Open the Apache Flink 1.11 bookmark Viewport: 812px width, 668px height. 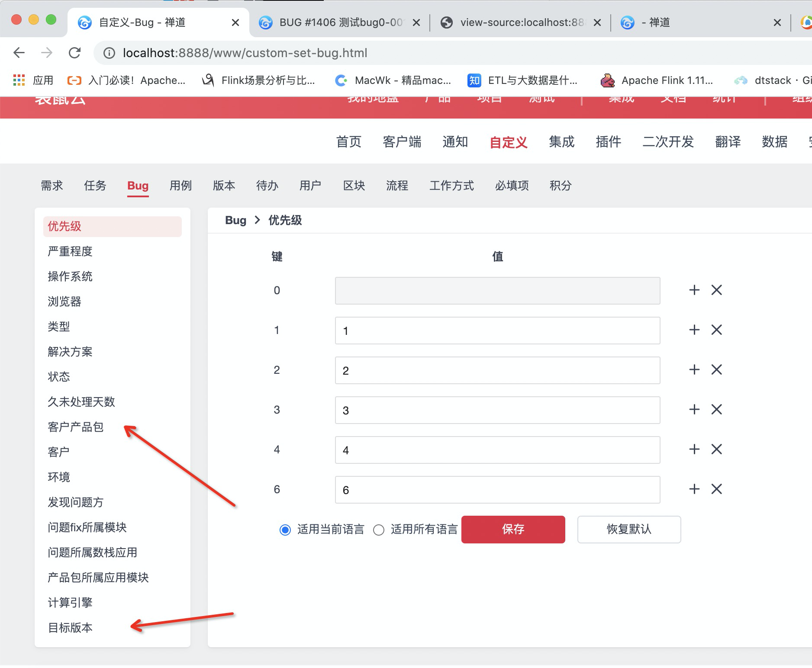tap(657, 80)
